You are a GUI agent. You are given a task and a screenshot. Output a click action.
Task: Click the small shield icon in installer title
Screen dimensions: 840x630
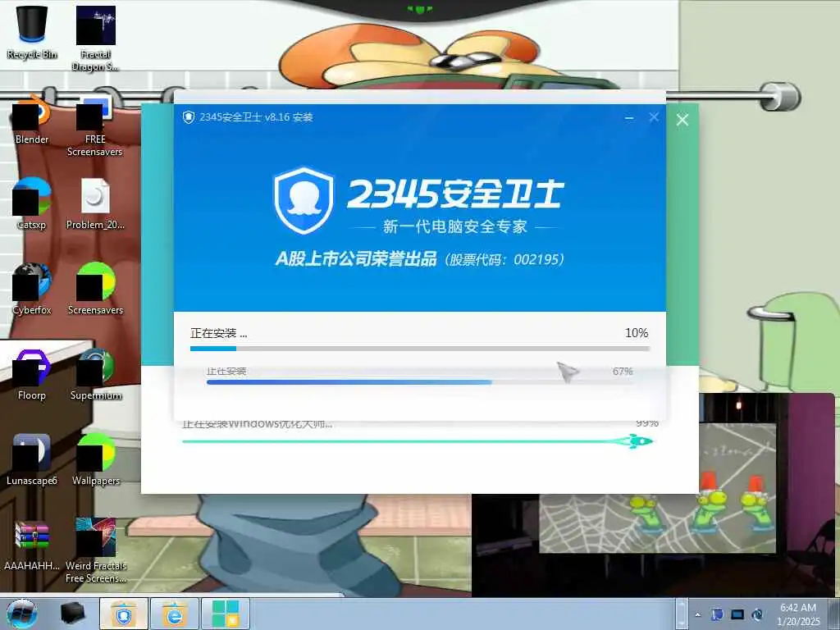point(189,116)
